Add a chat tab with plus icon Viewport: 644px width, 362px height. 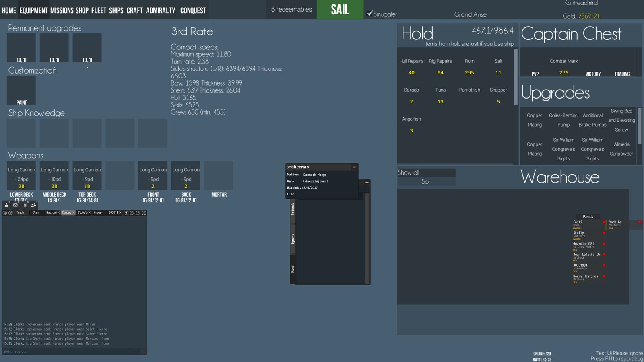[x=132, y=213]
